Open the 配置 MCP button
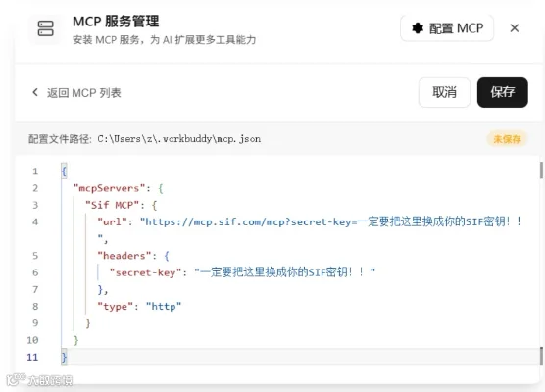545x392 pixels. click(x=447, y=28)
